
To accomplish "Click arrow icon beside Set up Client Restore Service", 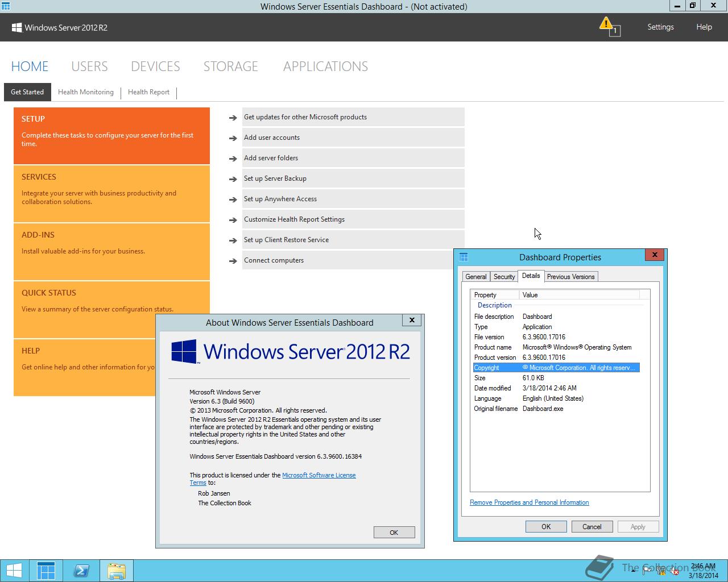I will click(x=233, y=240).
